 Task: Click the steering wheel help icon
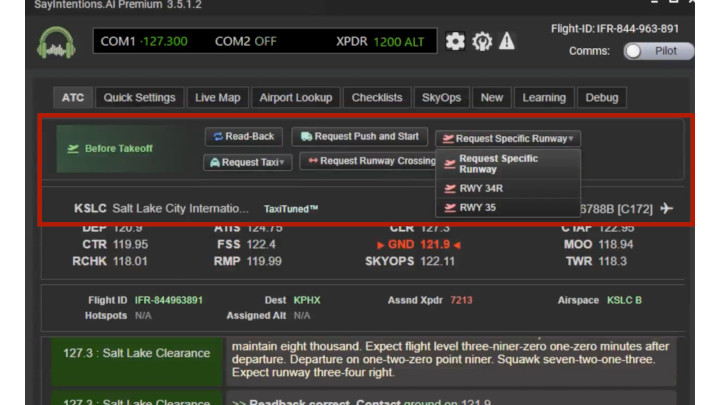pos(481,41)
